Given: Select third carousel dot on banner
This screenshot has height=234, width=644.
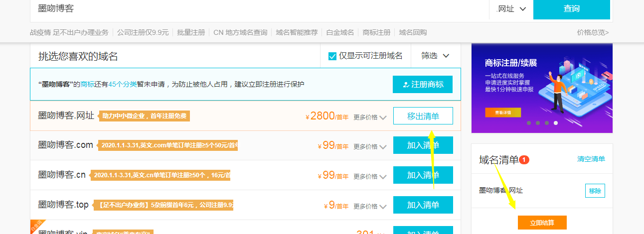Looking at the screenshot, I should 547,122.
